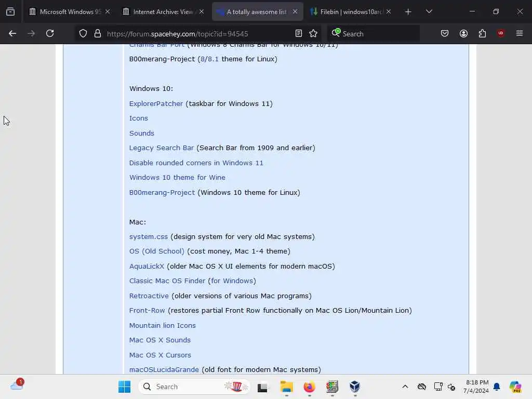Open File Explorer from taskbar
532x399 pixels.
click(x=286, y=387)
